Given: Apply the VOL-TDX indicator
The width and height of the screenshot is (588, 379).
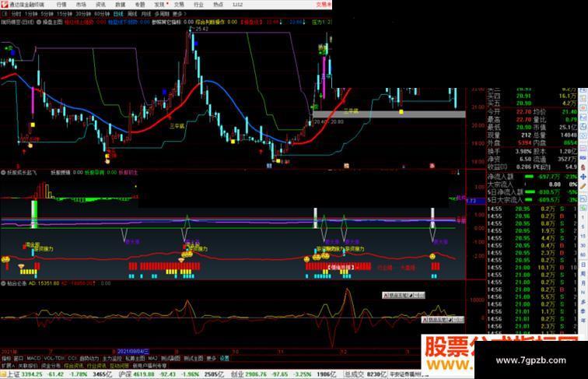Looking at the screenshot, I should pyautogui.click(x=54, y=359).
